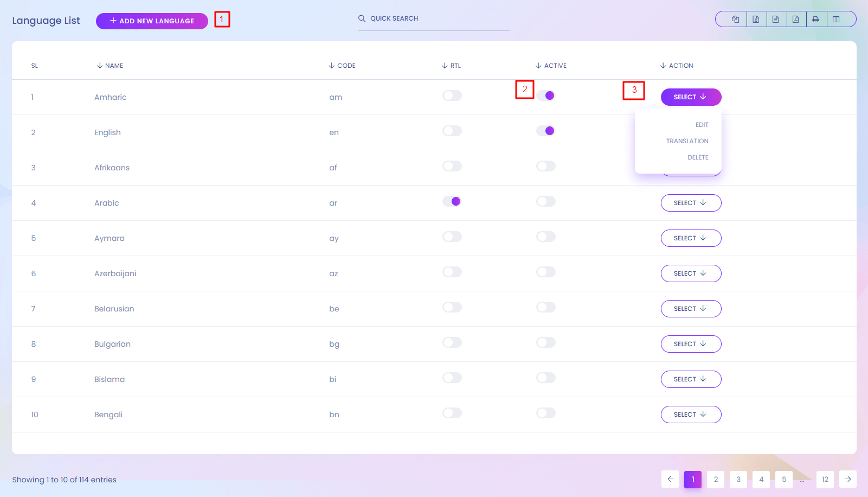Jump to page 12
This screenshot has height=497, width=868.
click(x=825, y=479)
